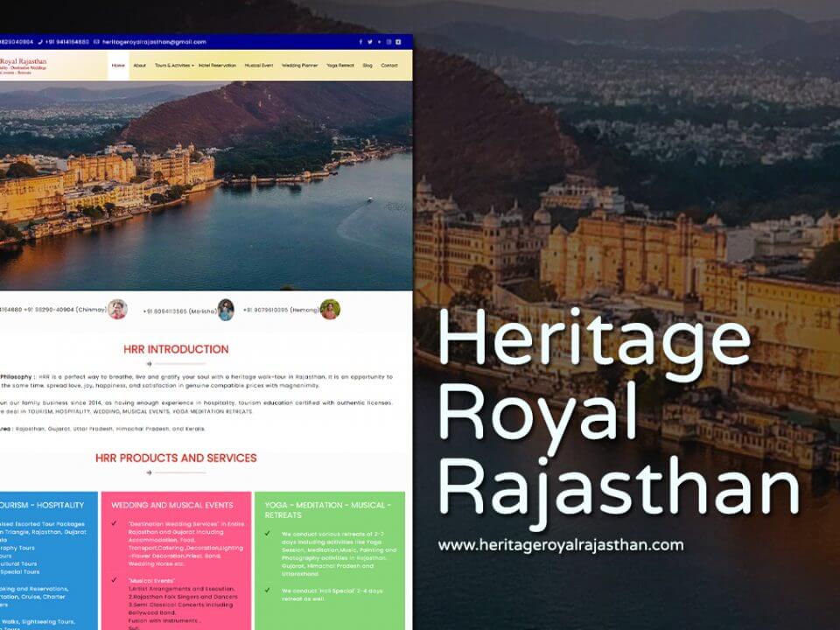This screenshot has height=630, width=840.
Task: Click the HRR INTRODUCTION heading
Action: (x=176, y=349)
